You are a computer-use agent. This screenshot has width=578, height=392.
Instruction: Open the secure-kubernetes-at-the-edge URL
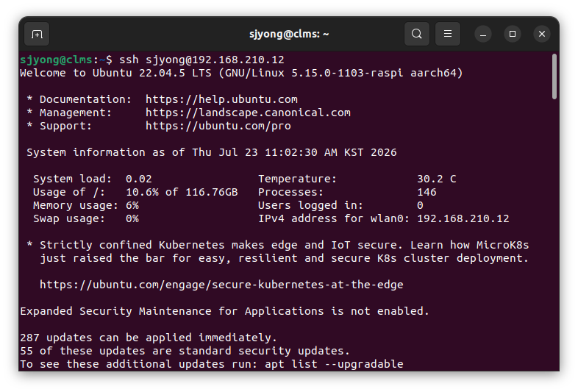(x=221, y=285)
